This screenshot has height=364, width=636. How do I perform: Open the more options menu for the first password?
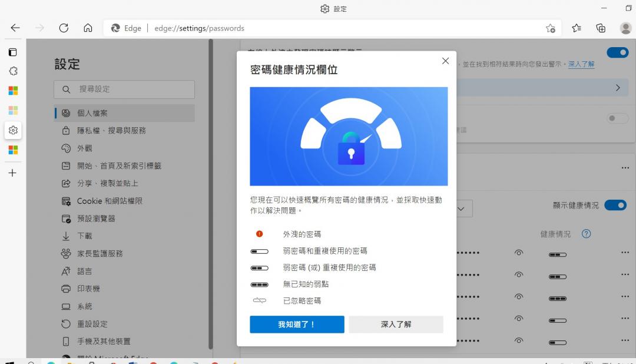coord(625,253)
